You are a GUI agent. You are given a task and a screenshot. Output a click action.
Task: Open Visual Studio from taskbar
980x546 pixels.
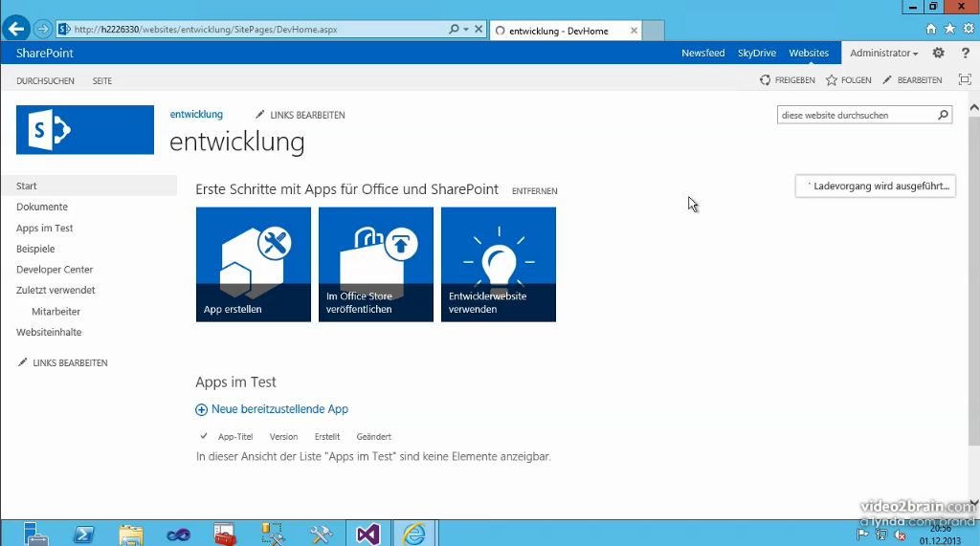(x=368, y=535)
